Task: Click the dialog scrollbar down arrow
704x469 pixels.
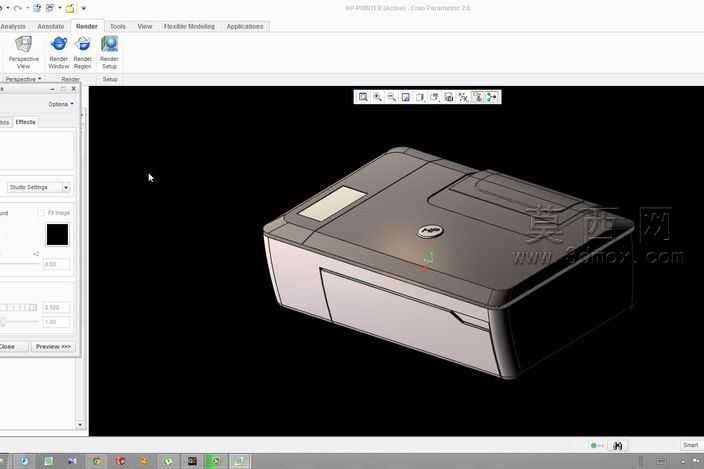Action: 80,425
